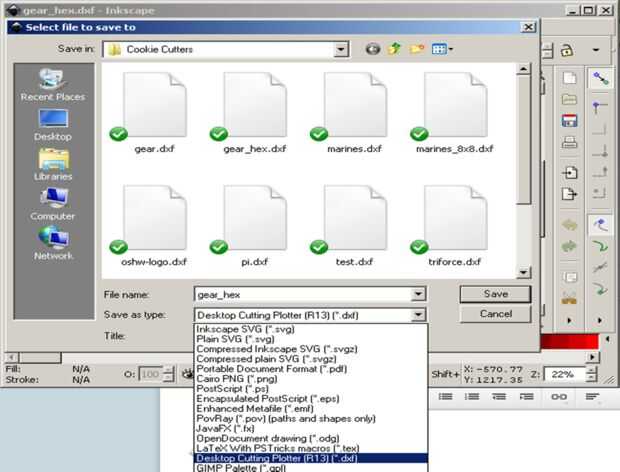Collapse the Save as type dropdown arrow

(418, 315)
